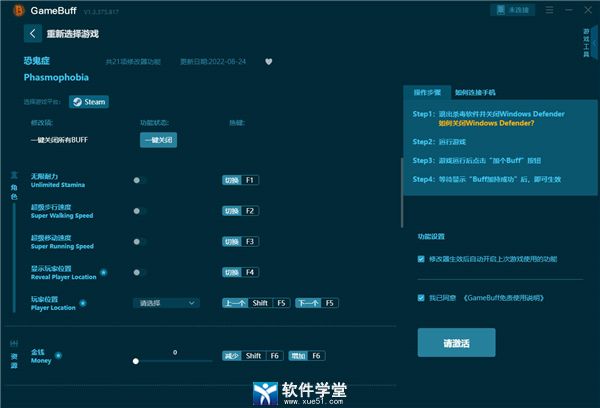600x408 pixels.
Task: Select the 操作步骤 tab
Action: point(428,92)
